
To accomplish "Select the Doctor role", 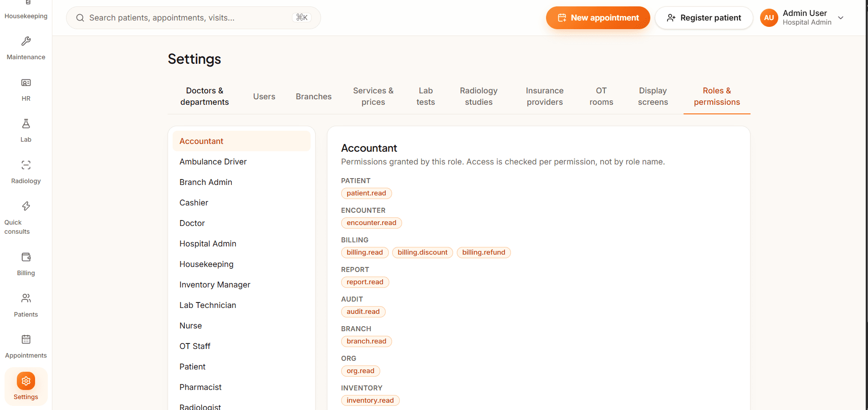I will click(x=241, y=223).
